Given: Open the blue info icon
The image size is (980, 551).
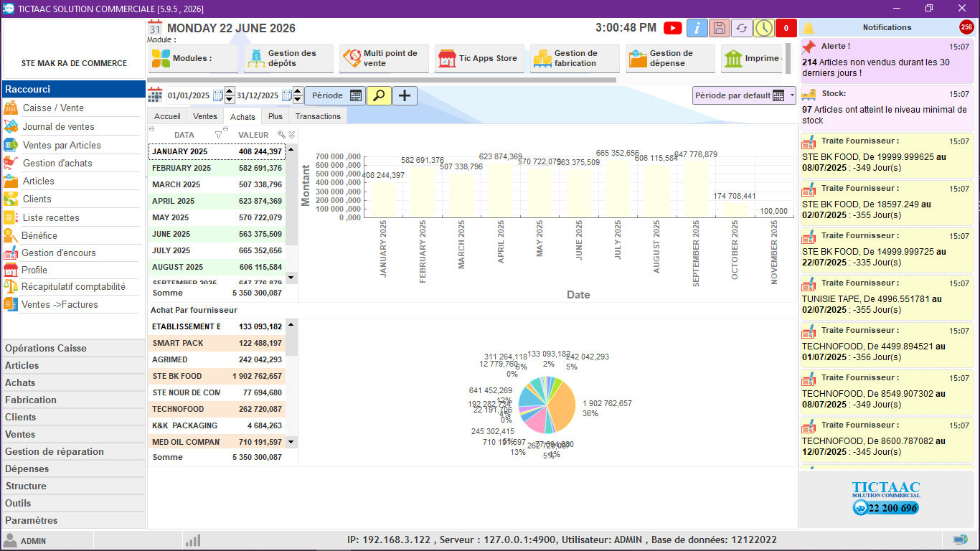Looking at the screenshot, I should [x=697, y=28].
